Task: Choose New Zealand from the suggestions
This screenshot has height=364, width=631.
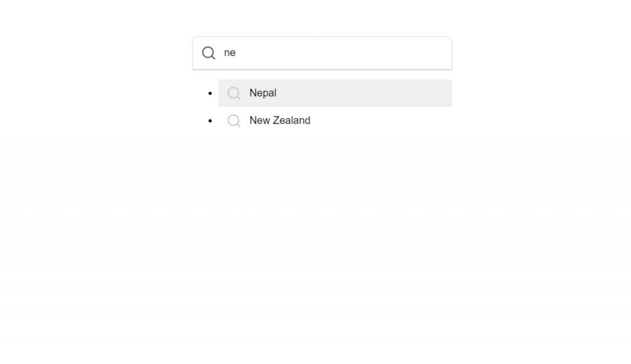Action: click(x=279, y=121)
